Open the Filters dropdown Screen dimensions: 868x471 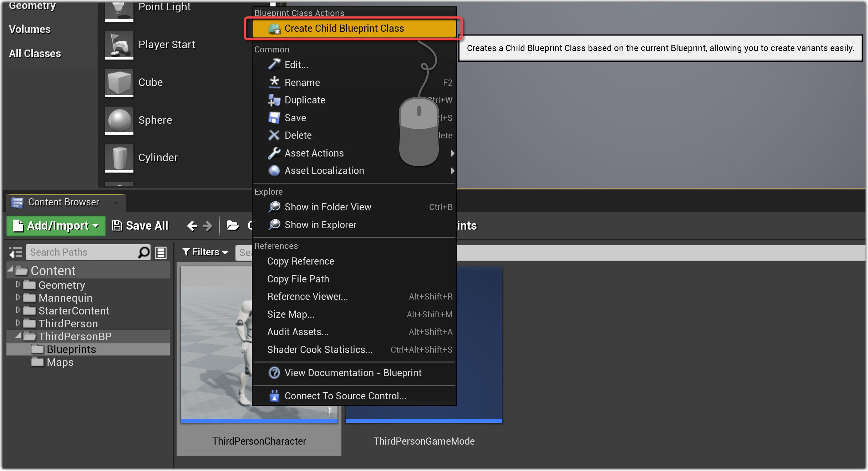pos(205,252)
